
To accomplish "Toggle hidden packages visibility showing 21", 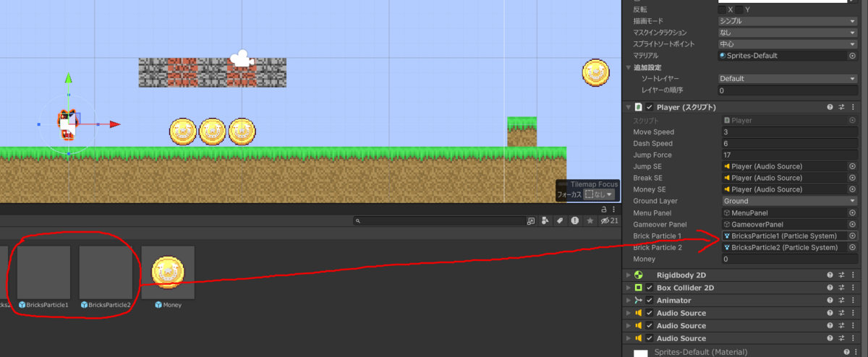I will click(x=609, y=220).
